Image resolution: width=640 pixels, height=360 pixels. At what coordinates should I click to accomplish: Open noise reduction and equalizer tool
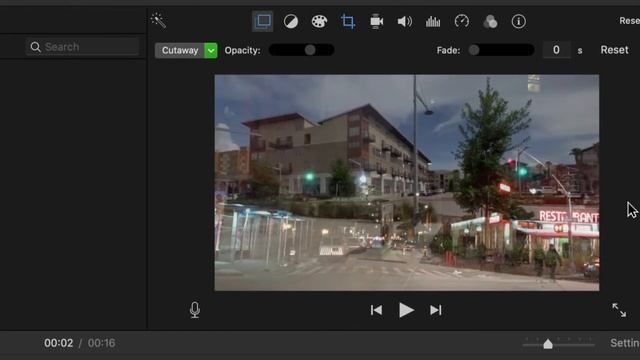(x=433, y=21)
